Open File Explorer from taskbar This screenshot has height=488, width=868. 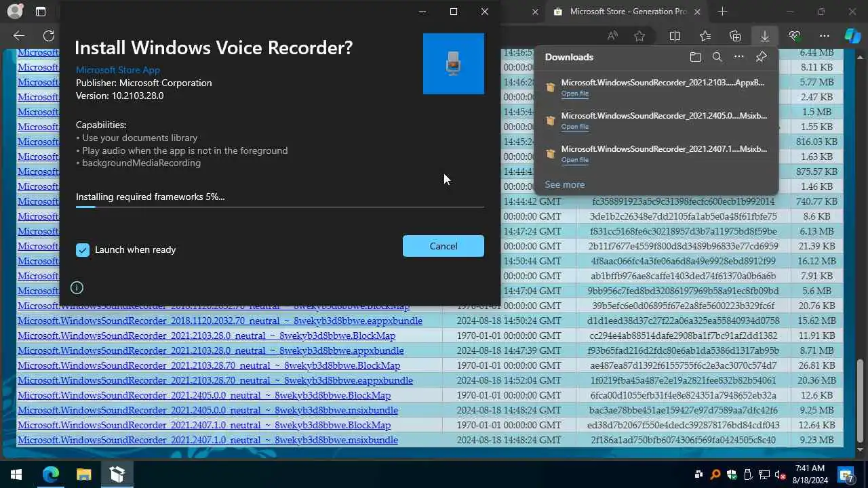tap(83, 474)
